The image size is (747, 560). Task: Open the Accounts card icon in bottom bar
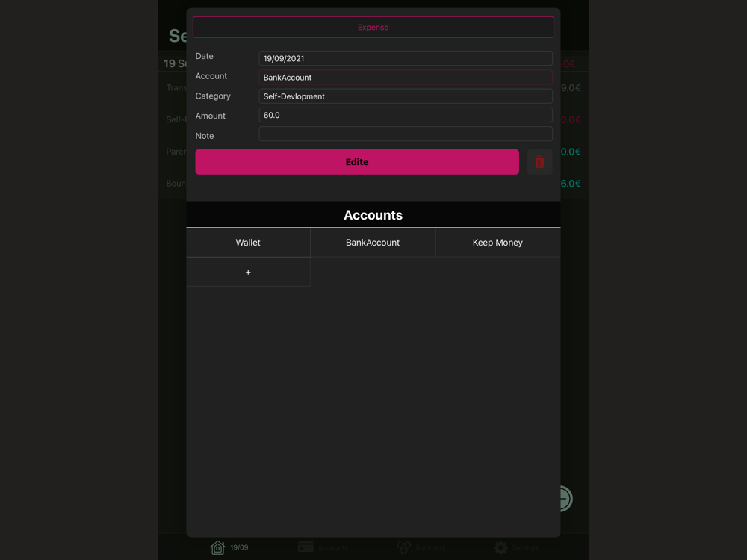(306, 547)
